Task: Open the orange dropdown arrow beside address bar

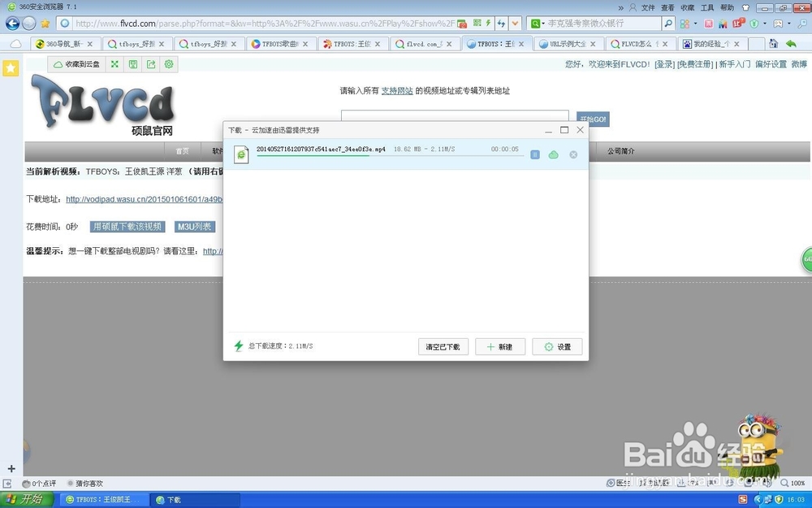Action: click(x=515, y=24)
